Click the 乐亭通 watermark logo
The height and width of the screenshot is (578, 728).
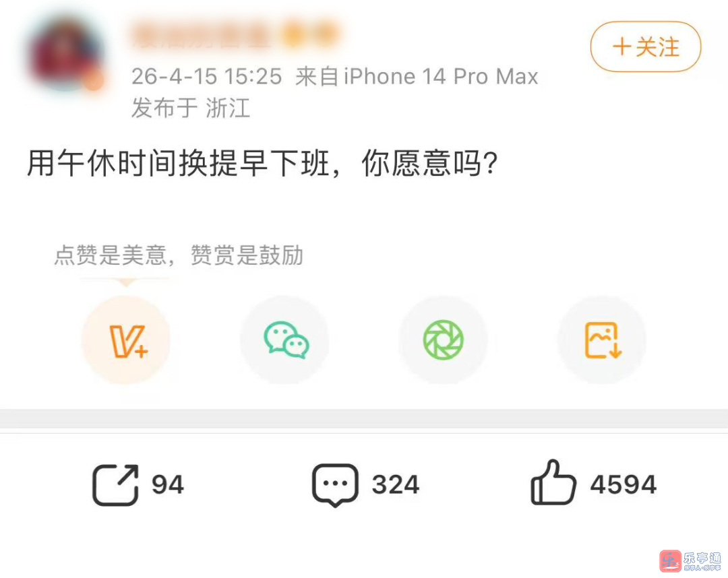click(x=690, y=561)
